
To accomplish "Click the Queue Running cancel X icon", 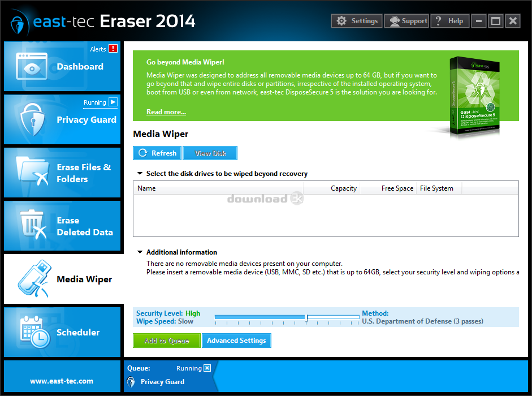I will point(207,368).
